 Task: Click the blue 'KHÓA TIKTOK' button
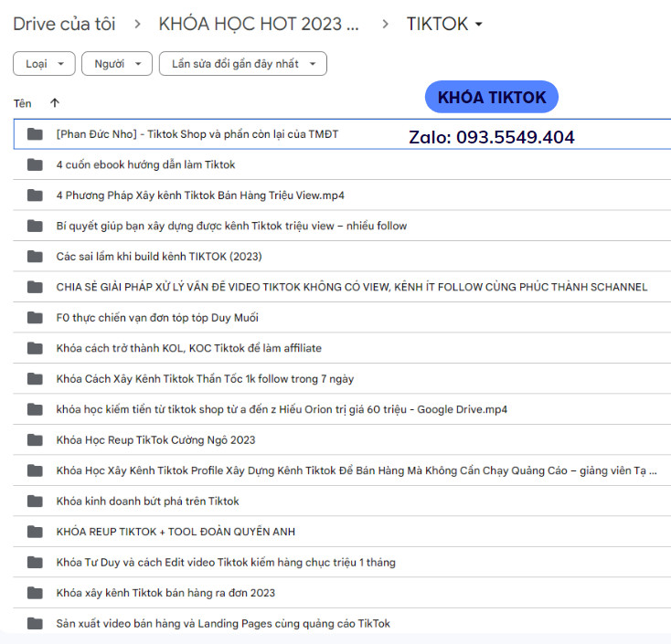pyautogui.click(x=491, y=98)
